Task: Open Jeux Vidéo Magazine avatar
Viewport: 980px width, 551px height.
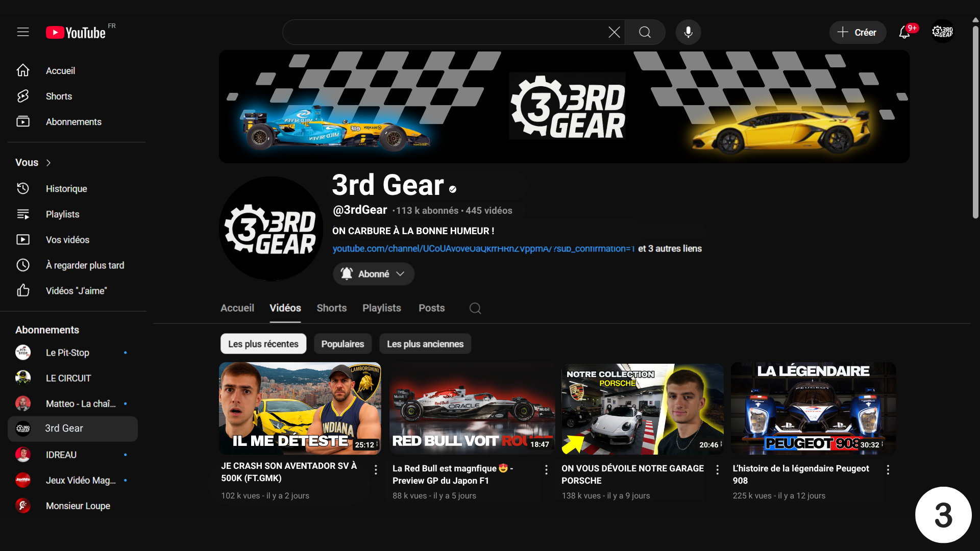Action: point(23,480)
